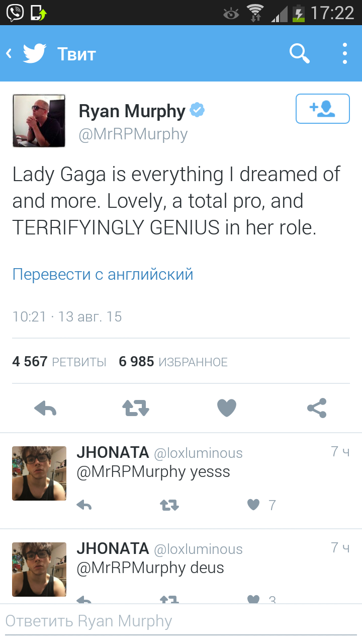Viewport: 362px width, 644px height.
Task: Reply to JHONATA's "yesss" tweet
Action: point(84,505)
